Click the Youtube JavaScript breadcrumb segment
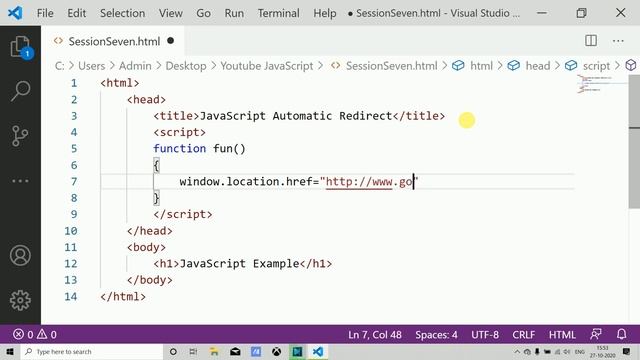Screen dimensions: 640x360 point(267,66)
